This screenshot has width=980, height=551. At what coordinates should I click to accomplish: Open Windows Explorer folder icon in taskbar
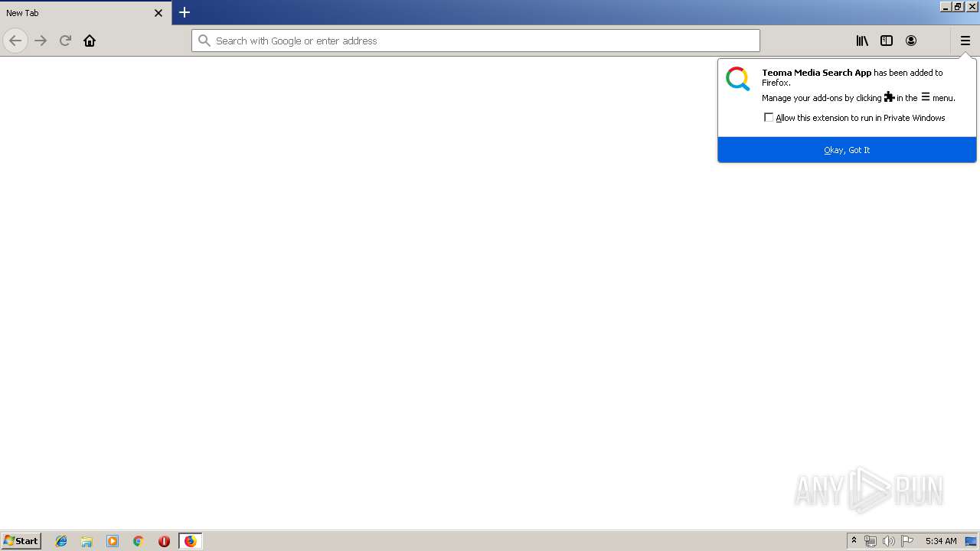point(87,541)
